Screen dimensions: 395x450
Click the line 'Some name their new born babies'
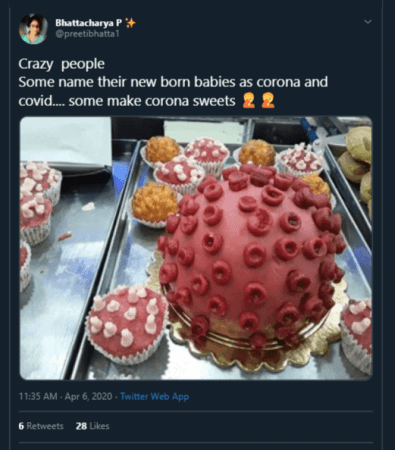[127, 82]
